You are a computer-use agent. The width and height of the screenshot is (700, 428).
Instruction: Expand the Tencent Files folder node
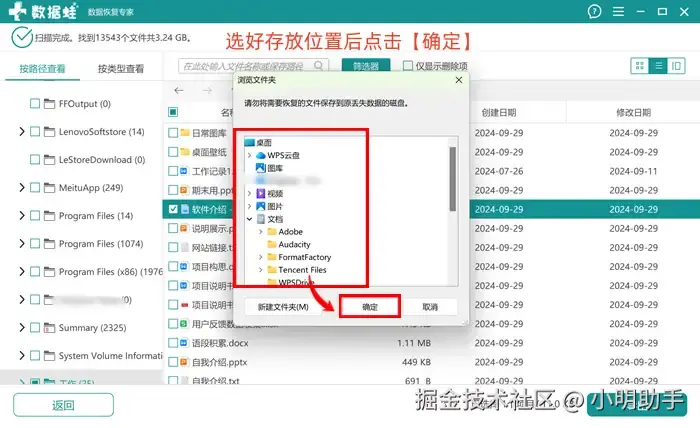[261, 270]
